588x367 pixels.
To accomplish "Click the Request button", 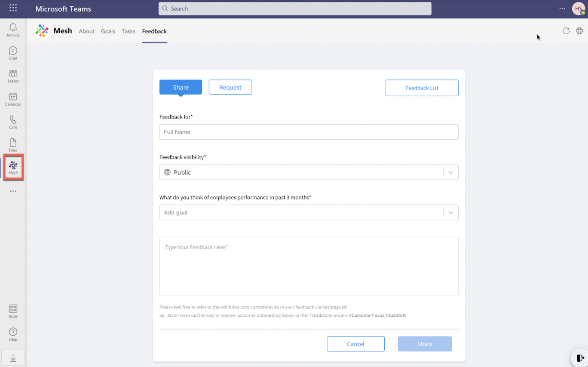I will [x=230, y=87].
